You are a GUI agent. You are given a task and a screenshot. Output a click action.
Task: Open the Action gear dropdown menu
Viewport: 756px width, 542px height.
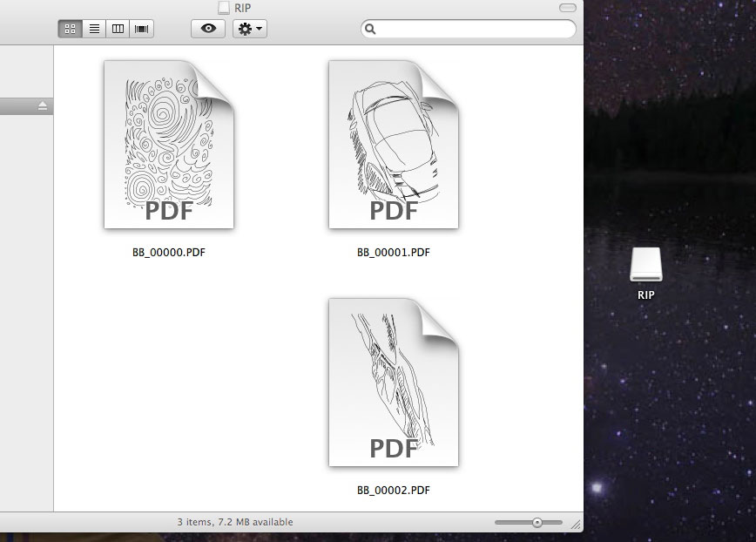pyautogui.click(x=250, y=29)
